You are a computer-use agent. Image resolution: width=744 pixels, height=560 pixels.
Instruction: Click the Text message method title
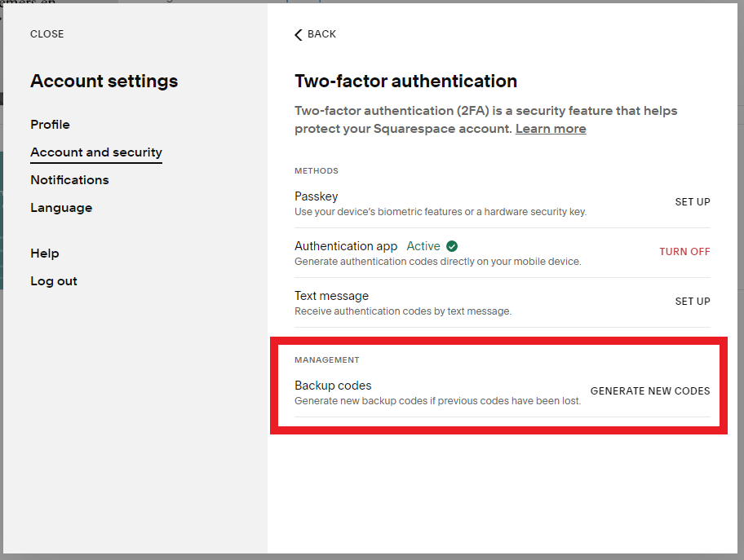click(331, 296)
